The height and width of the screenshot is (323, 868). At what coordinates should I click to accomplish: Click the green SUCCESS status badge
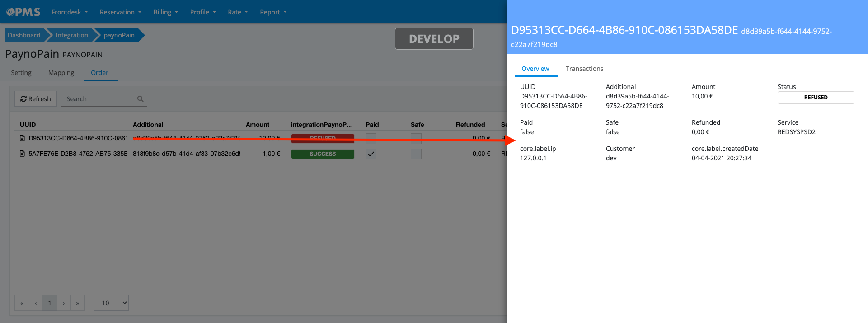(x=323, y=154)
